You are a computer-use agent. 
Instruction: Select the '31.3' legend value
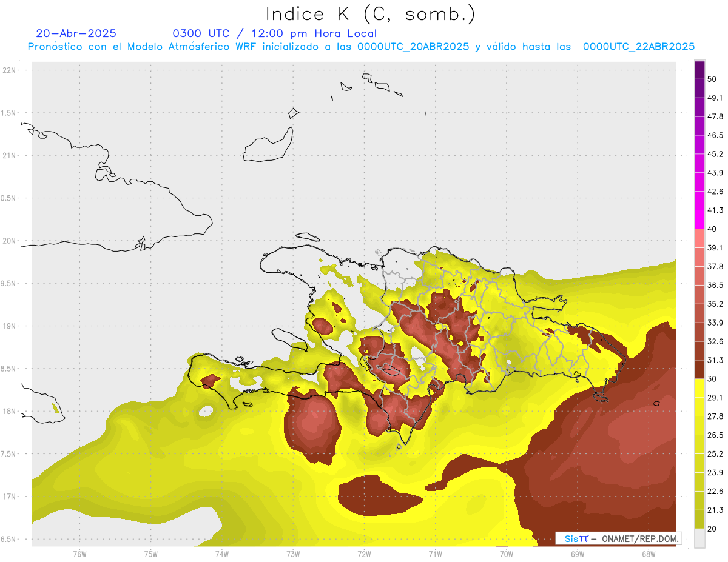coord(715,360)
